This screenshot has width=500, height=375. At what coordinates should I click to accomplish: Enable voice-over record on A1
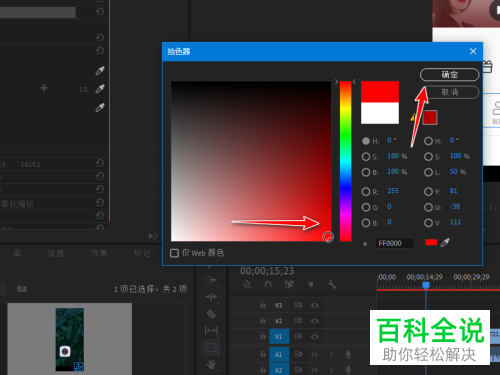[348, 354]
